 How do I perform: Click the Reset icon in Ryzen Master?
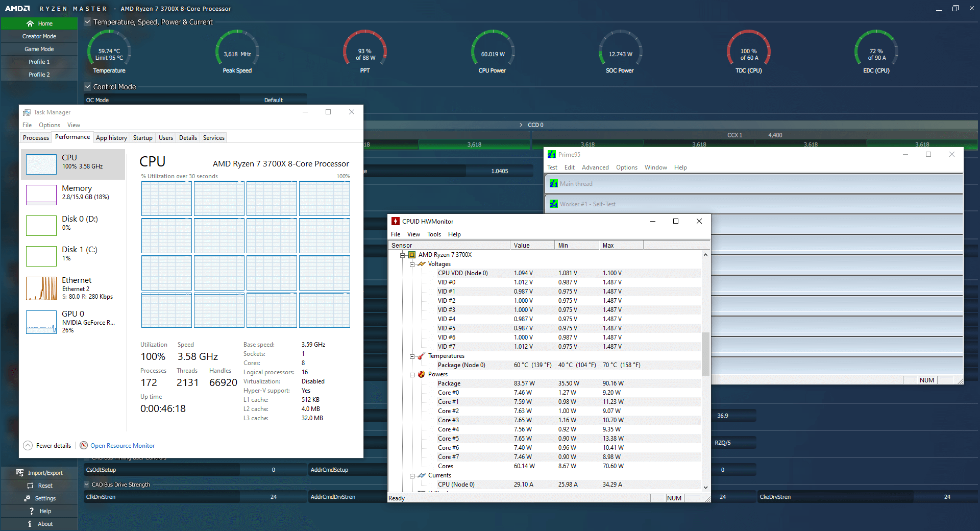(x=30, y=486)
